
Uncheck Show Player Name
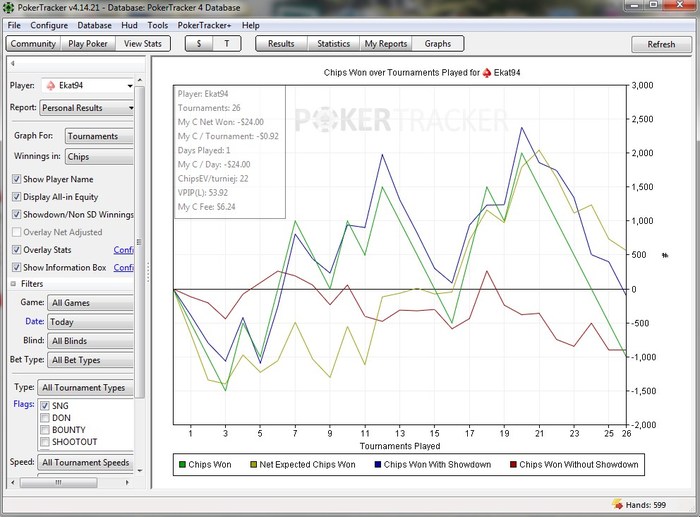[17, 179]
